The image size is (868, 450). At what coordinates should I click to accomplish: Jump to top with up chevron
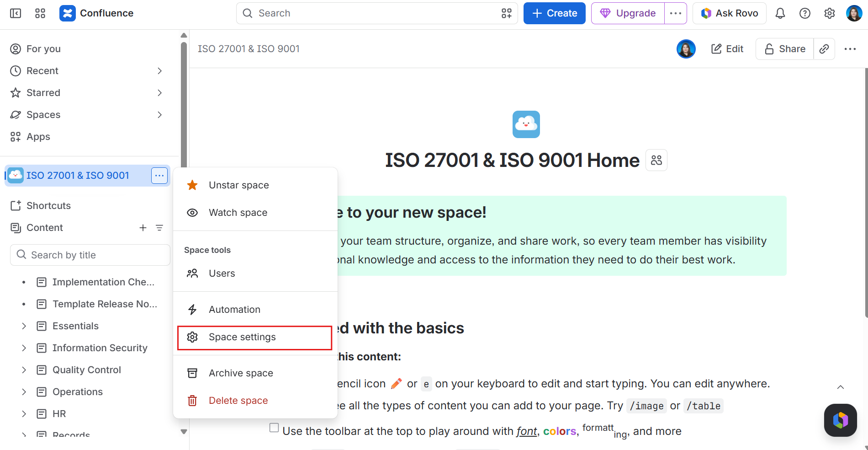click(x=841, y=387)
